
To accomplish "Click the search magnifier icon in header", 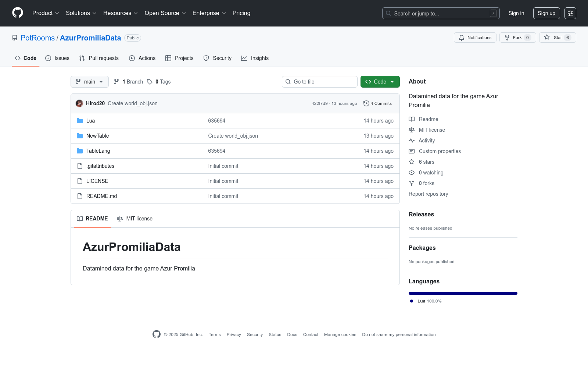I will [388, 13].
